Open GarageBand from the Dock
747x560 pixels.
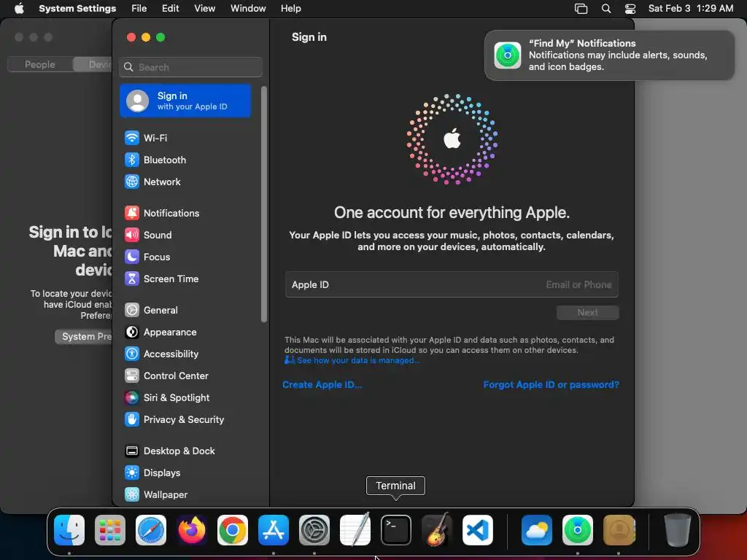coord(436,530)
